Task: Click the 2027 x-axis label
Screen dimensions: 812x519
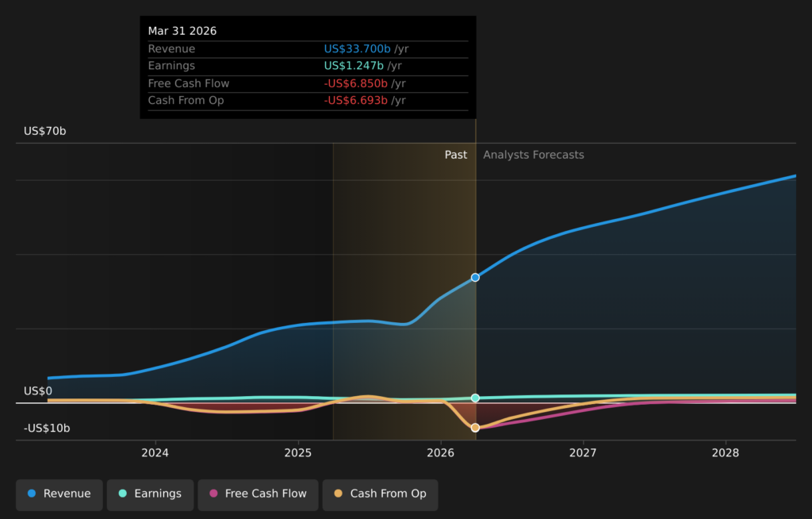Action: tap(583, 453)
